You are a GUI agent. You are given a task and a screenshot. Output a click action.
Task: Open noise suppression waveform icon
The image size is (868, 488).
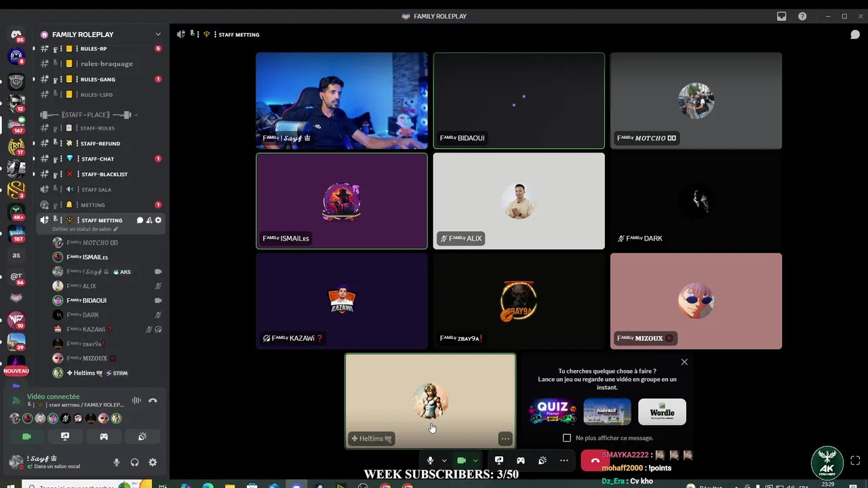pos(136,401)
